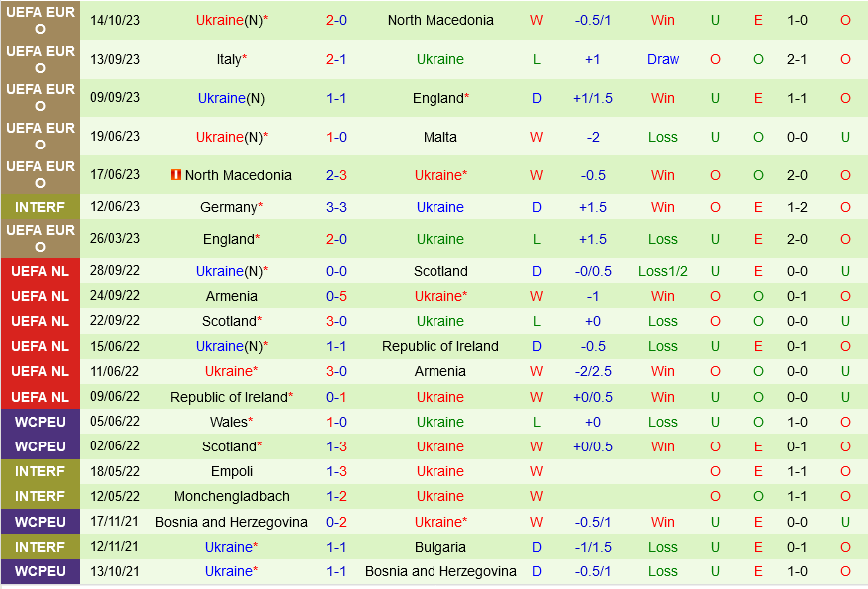
Task: Click the red card icon beside North Macedonia
Action: (176, 175)
